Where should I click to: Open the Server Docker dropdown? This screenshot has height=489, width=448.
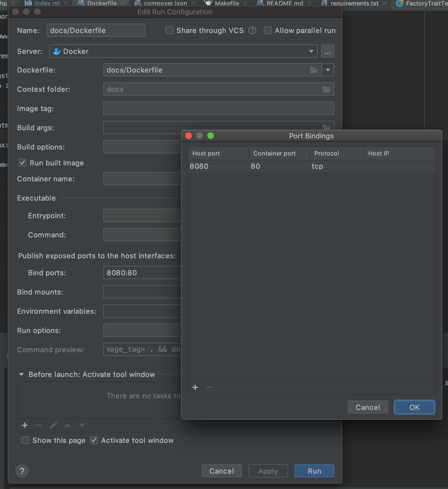[183, 51]
